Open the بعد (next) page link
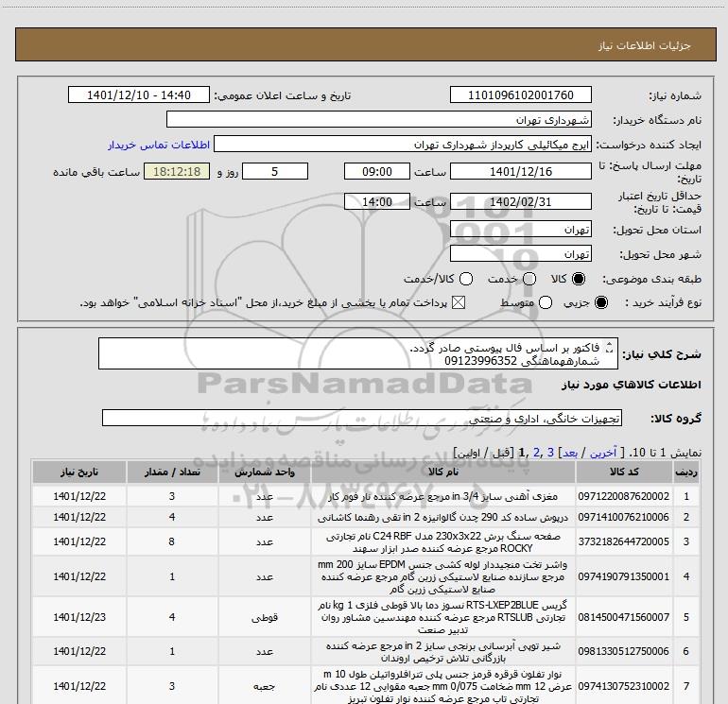This screenshot has height=704, width=728. pos(571,453)
